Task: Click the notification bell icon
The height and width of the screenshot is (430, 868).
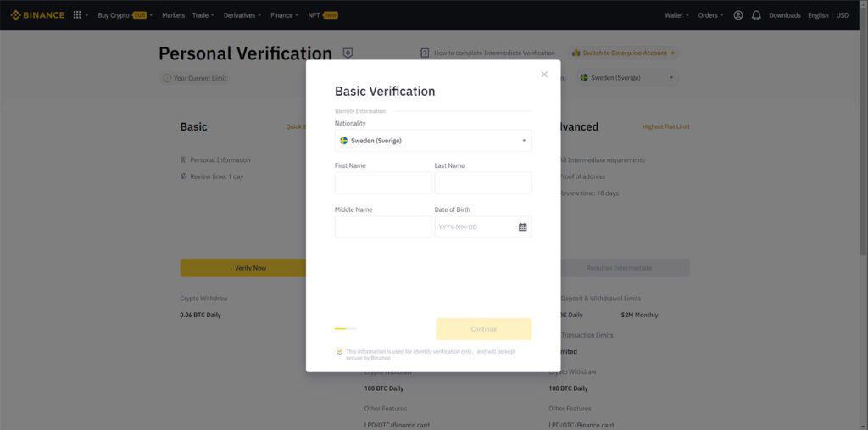Action: pos(756,15)
